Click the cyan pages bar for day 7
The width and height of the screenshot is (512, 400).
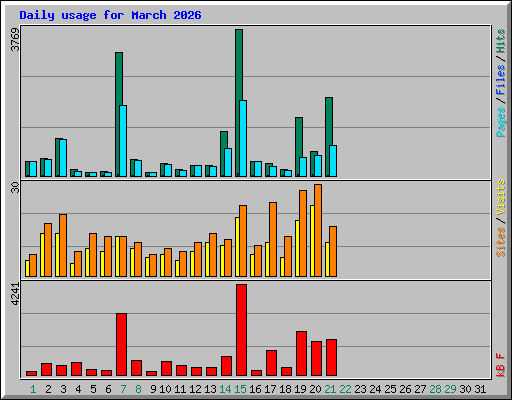pos(123,141)
